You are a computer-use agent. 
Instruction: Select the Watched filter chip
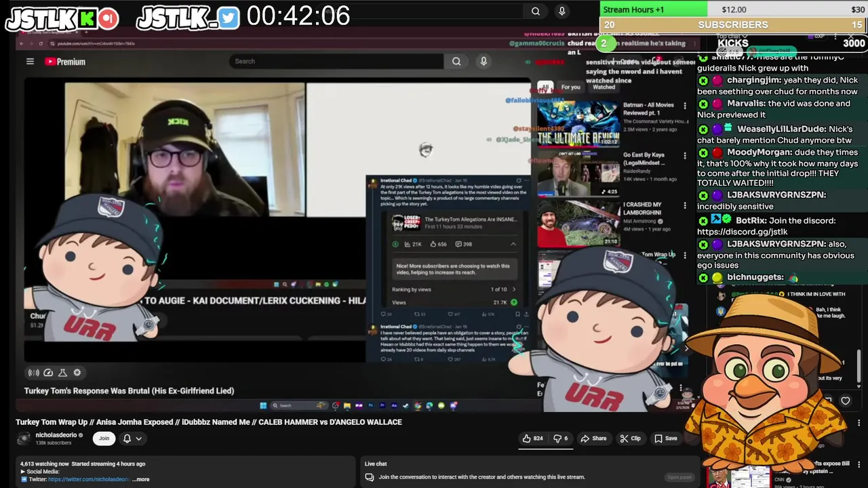click(x=604, y=87)
